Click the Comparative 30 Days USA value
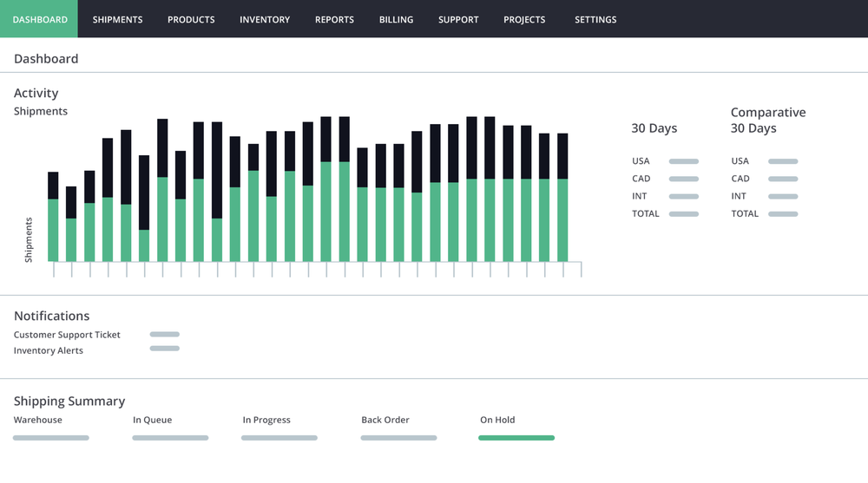Image resolution: width=868 pixels, height=483 pixels. coord(783,161)
